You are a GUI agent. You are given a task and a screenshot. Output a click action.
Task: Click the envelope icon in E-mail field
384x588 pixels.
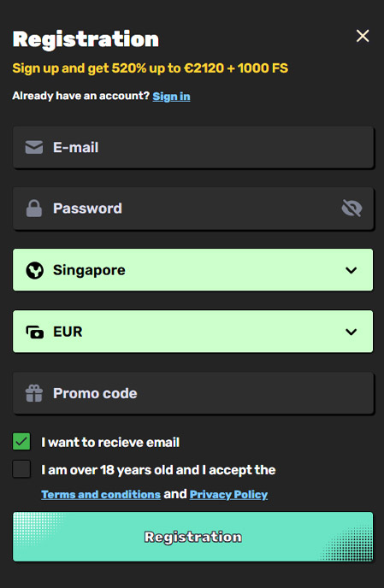click(34, 147)
